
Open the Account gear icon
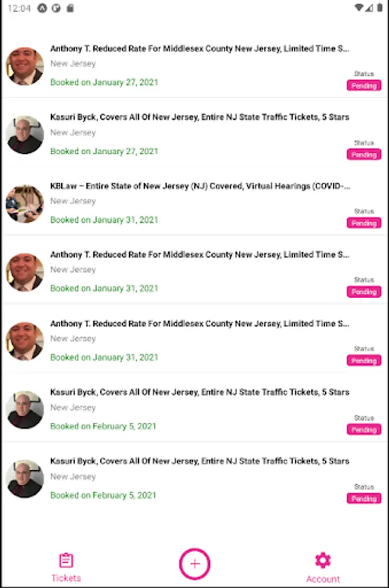322,561
